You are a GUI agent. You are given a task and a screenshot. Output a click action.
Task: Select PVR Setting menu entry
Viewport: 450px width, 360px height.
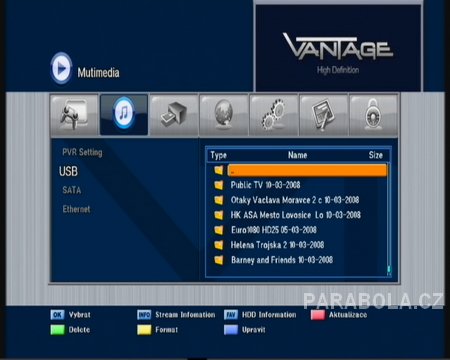click(x=82, y=152)
